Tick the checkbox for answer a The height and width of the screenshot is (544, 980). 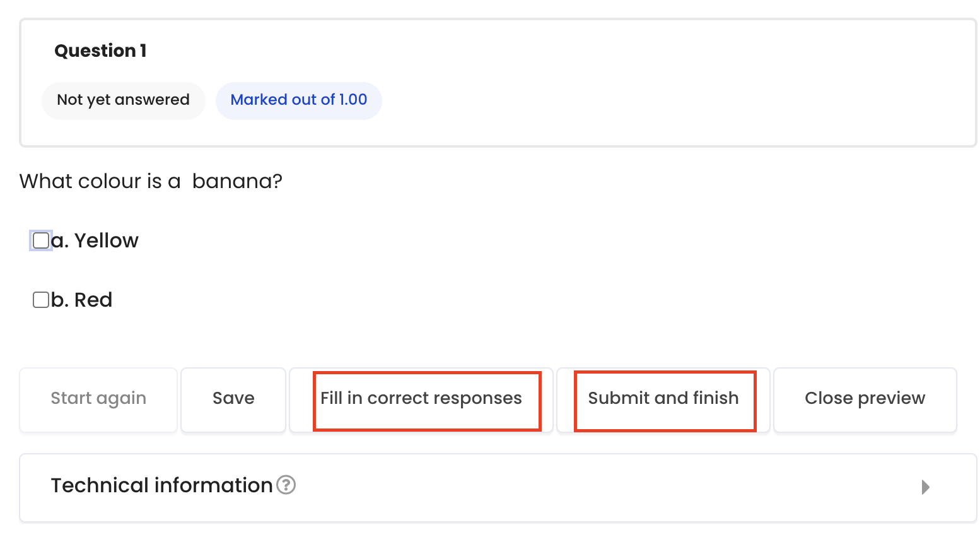(41, 240)
